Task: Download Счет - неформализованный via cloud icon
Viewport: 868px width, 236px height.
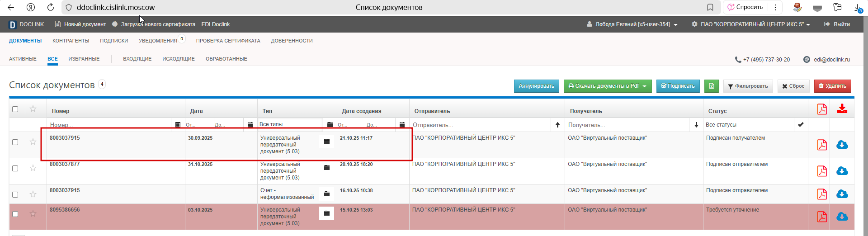Action: tap(842, 194)
